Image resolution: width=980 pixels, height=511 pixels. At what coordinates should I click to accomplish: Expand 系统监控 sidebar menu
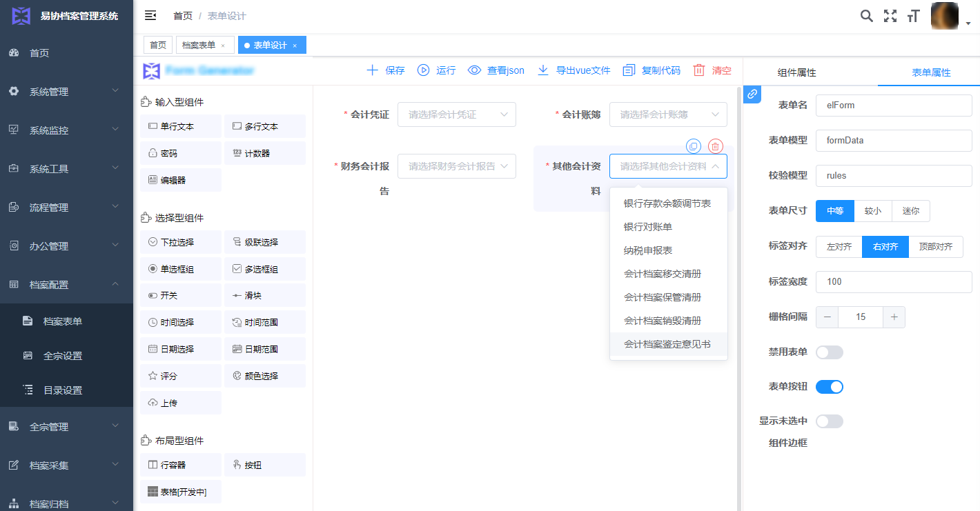point(66,130)
